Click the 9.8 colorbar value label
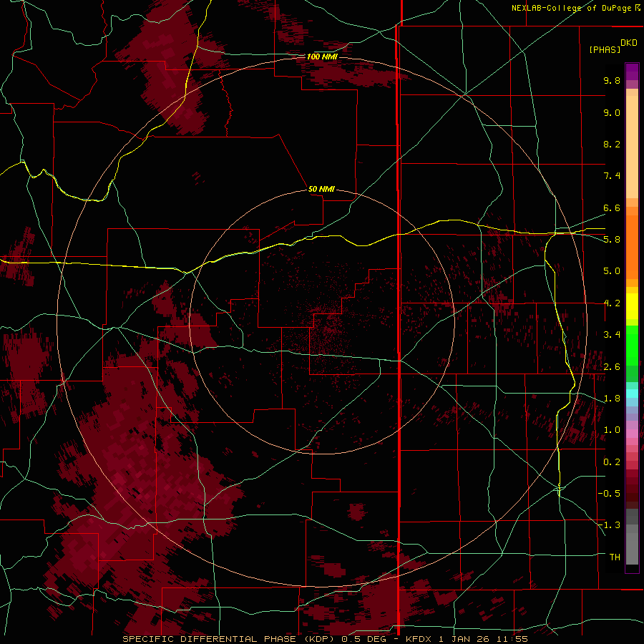644x644 pixels. click(x=612, y=80)
